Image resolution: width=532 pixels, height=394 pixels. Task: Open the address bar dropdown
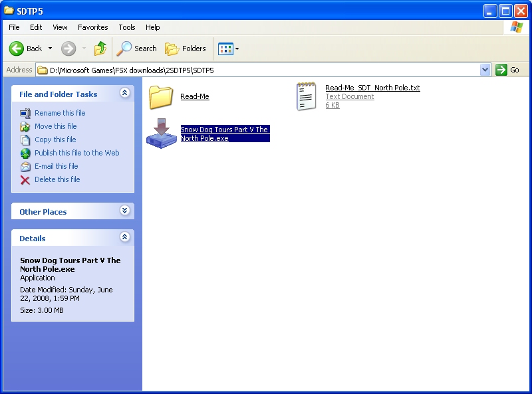[x=485, y=70]
